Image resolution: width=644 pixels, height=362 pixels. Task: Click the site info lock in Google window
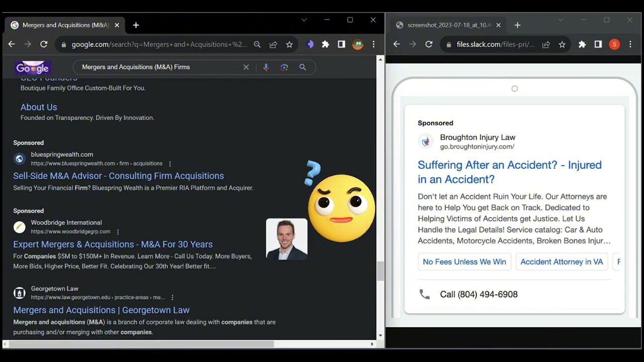tap(63, 44)
